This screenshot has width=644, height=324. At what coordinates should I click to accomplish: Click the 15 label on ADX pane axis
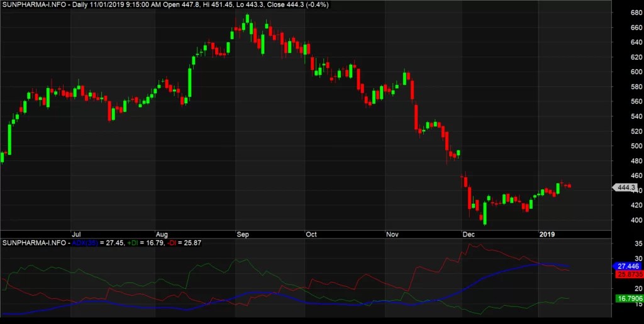639,304
